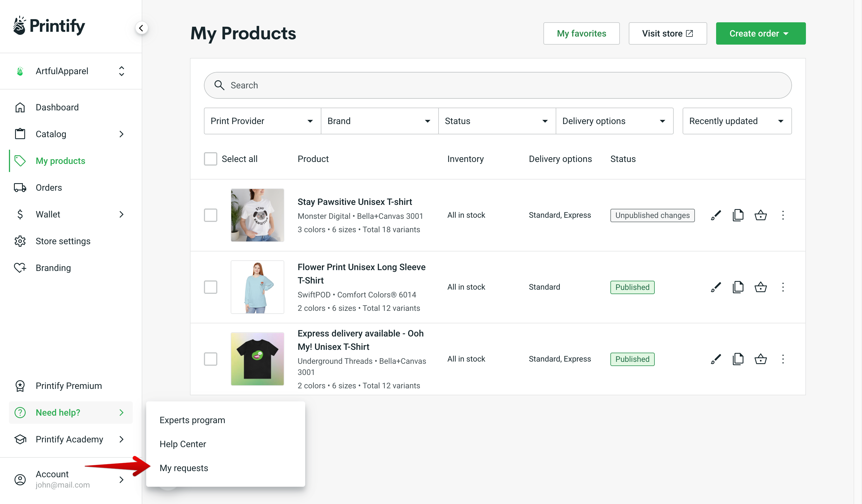Open Wallet from the sidebar
Image resolution: width=862 pixels, height=504 pixels.
click(x=47, y=214)
